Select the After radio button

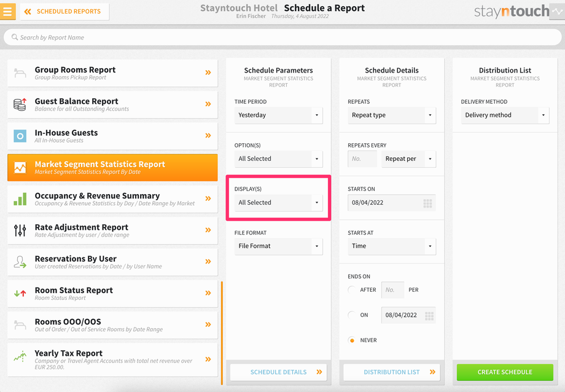352,290
